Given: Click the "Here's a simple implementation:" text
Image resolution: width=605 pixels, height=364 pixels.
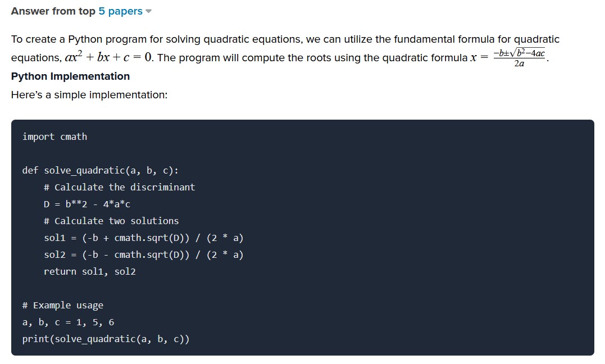Looking at the screenshot, I should pyautogui.click(x=89, y=94).
